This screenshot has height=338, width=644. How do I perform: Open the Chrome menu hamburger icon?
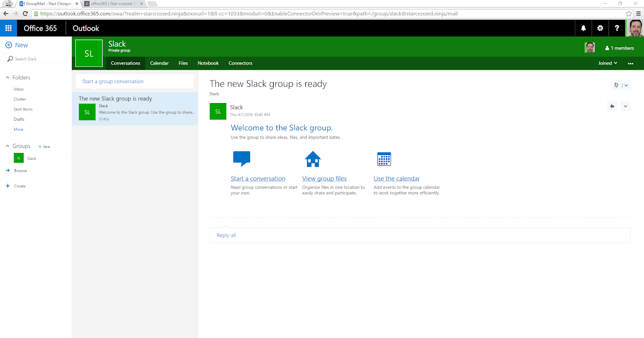click(638, 13)
